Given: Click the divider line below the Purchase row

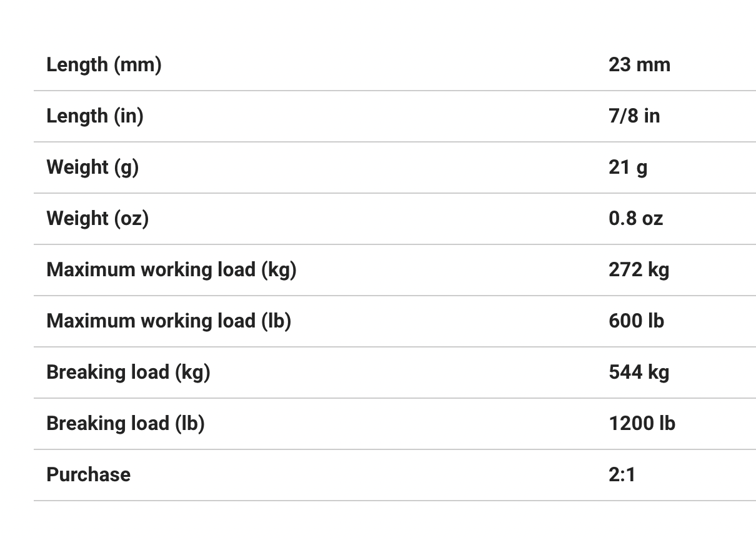Looking at the screenshot, I should 395,500.
